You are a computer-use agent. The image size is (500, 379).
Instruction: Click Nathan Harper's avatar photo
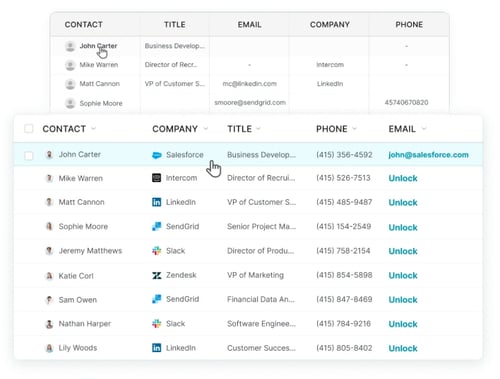(x=49, y=324)
